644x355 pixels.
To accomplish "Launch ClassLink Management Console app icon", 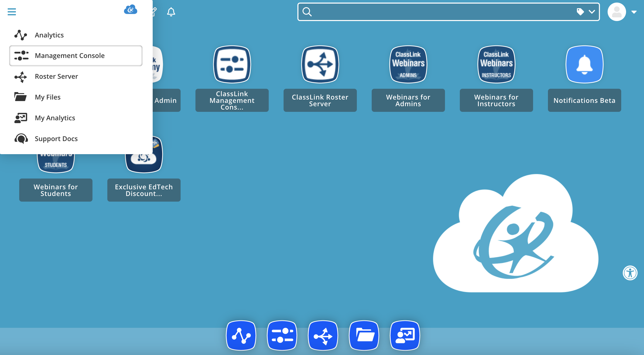I will [232, 64].
